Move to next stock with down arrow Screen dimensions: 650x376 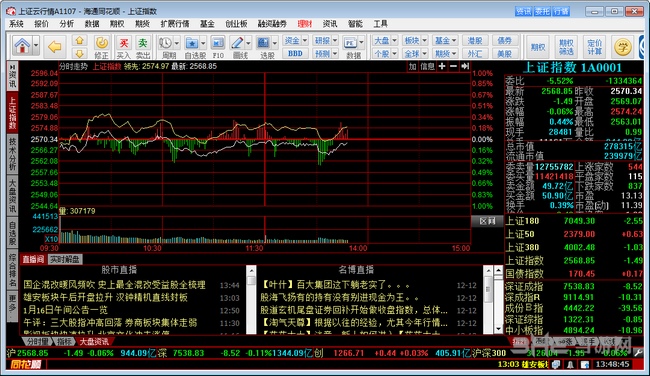[79, 53]
